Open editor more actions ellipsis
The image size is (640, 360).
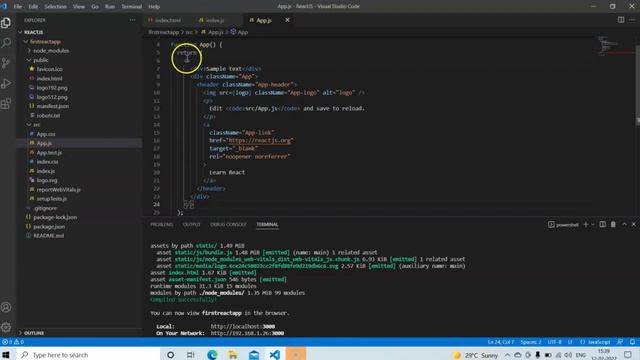point(632,20)
